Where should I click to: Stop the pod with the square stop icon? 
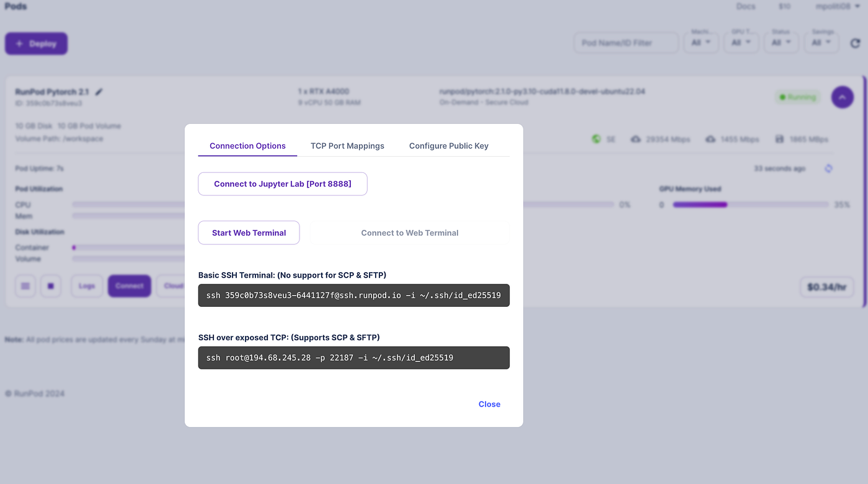click(x=51, y=286)
